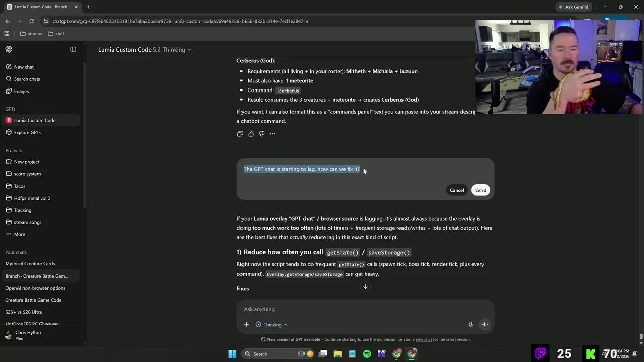Screen dimensions: 644x362
Task: Click the browser address bar URL
Action: point(180,21)
